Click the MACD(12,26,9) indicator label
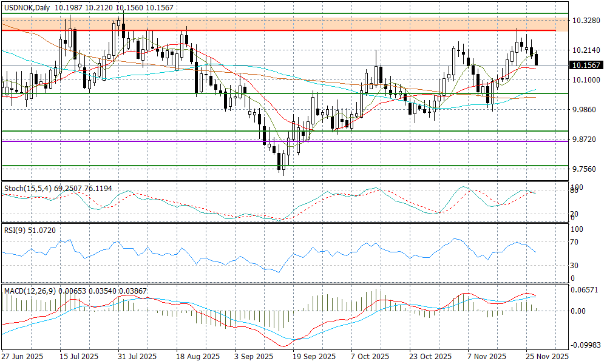Screen dimensions: 607x364 30,291
